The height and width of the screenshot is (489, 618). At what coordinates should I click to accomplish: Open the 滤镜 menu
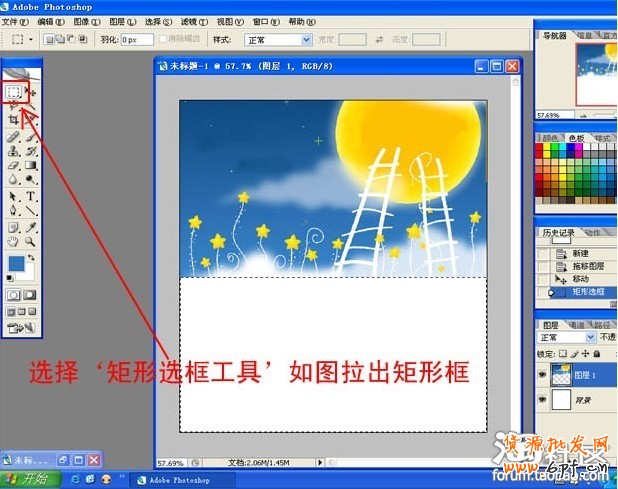click(x=194, y=22)
